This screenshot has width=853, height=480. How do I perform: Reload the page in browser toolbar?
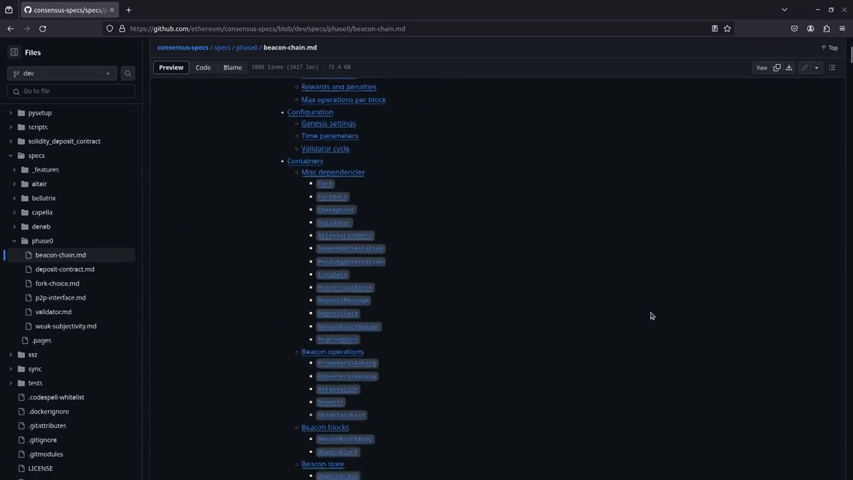pyautogui.click(x=43, y=29)
